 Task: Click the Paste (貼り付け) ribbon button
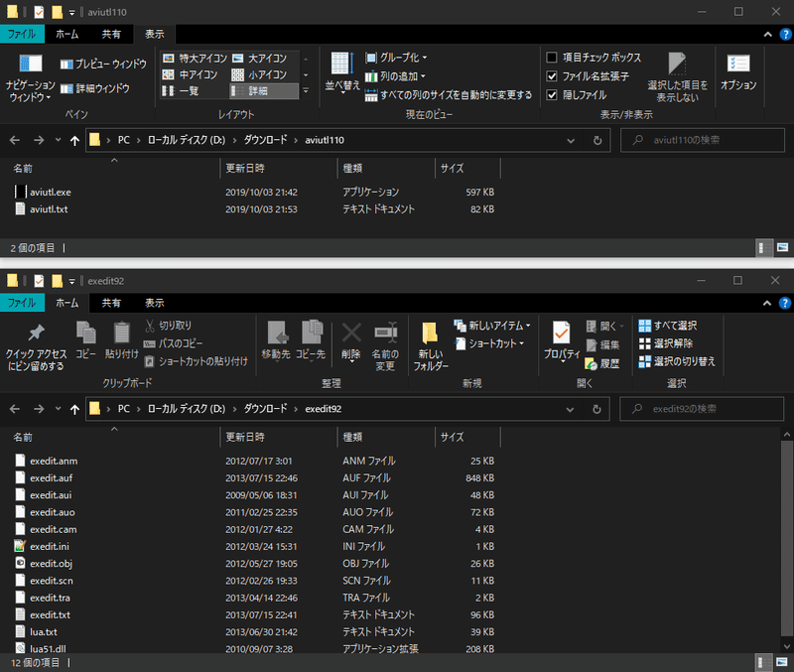click(121, 340)
